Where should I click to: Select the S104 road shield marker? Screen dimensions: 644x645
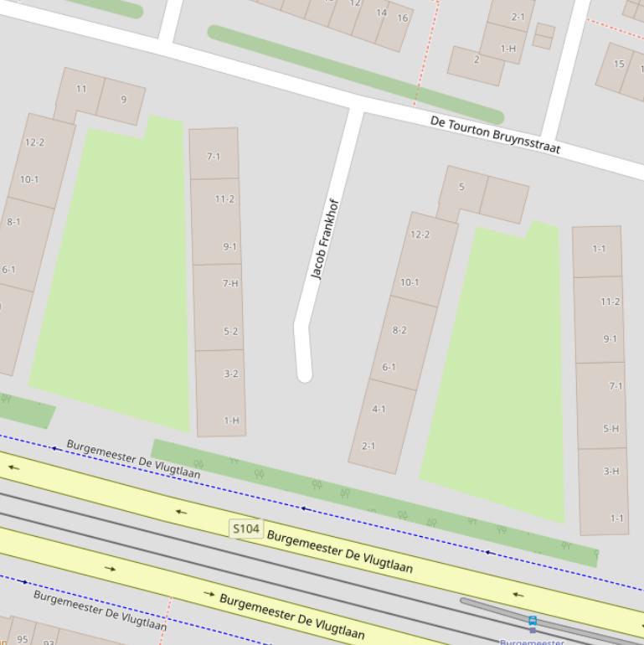pyautogui.click(x=246, y=529)
